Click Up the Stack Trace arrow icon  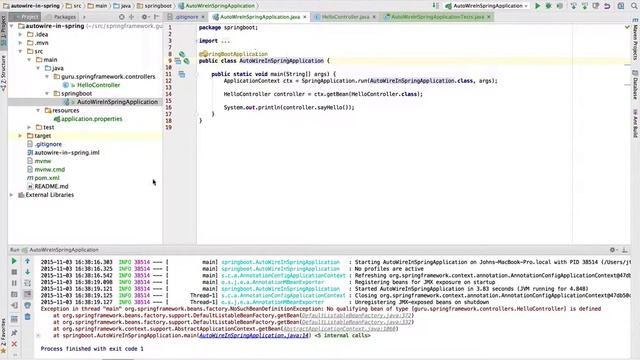27,261
